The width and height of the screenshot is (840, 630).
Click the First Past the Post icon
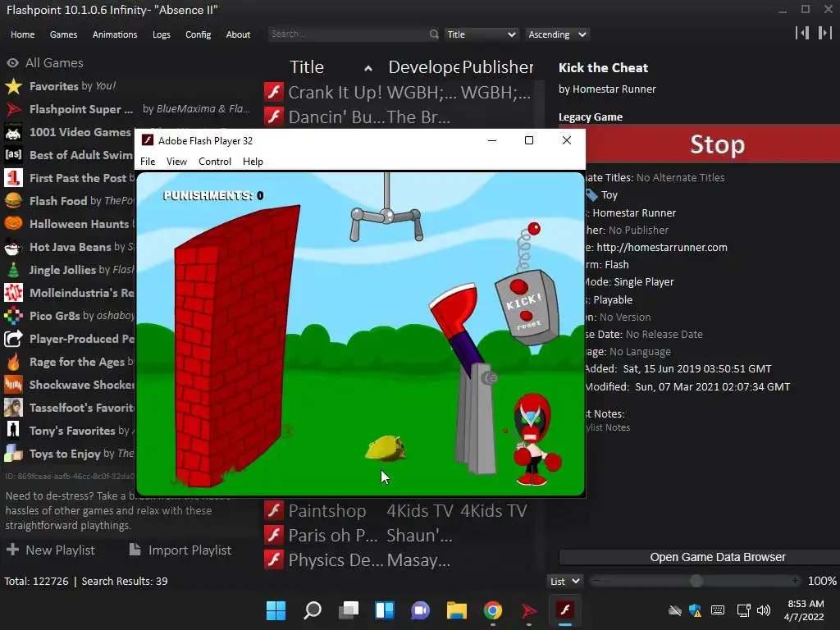click(x=13, y=178)
